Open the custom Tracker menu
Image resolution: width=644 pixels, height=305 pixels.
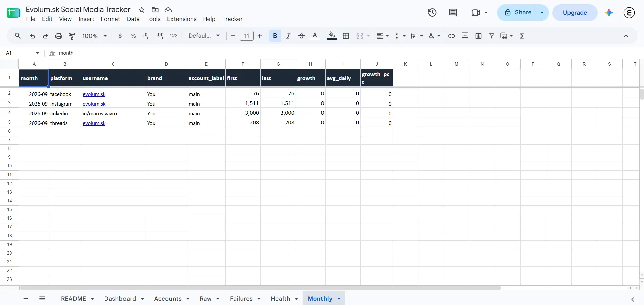(x=232, y=19)
